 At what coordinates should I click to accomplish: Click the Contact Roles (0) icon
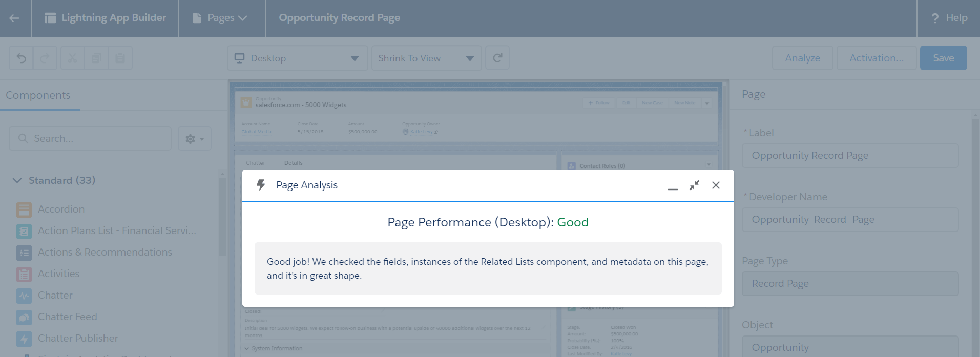click(x=572, y=166)
